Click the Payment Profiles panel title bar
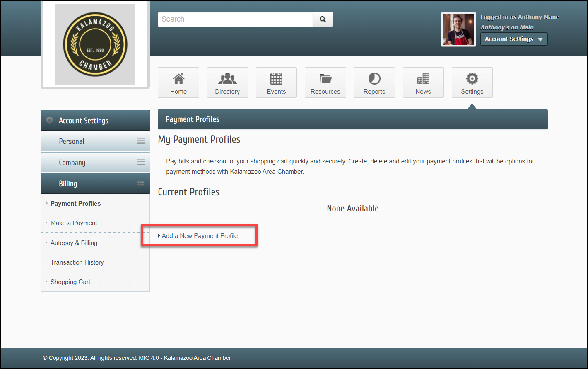Screen dimensions: 588x369 pos(353,119)
